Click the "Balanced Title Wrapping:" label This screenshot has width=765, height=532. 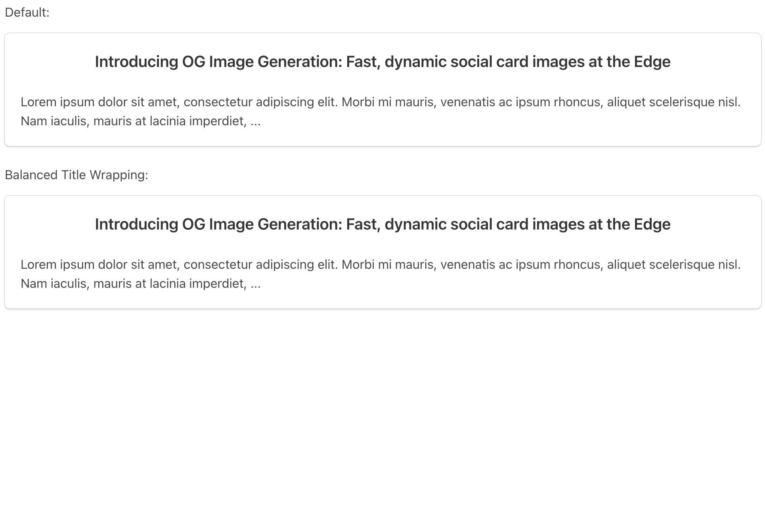point(76,175)
